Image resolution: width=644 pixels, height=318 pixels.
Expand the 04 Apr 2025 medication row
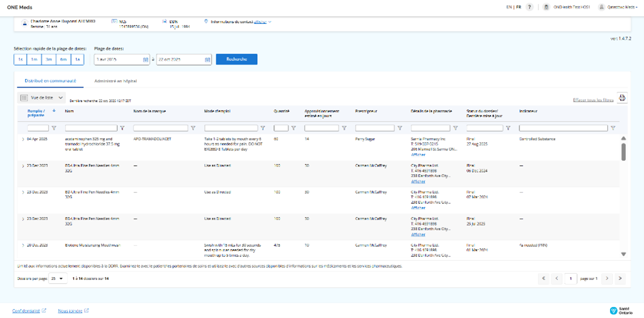coord(23,139)
